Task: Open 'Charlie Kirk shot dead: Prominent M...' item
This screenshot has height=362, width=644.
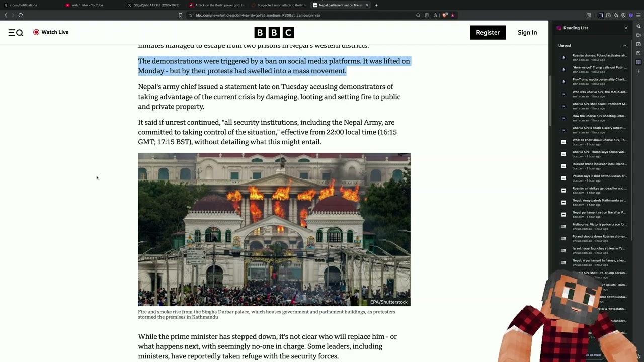Action: 594,106
